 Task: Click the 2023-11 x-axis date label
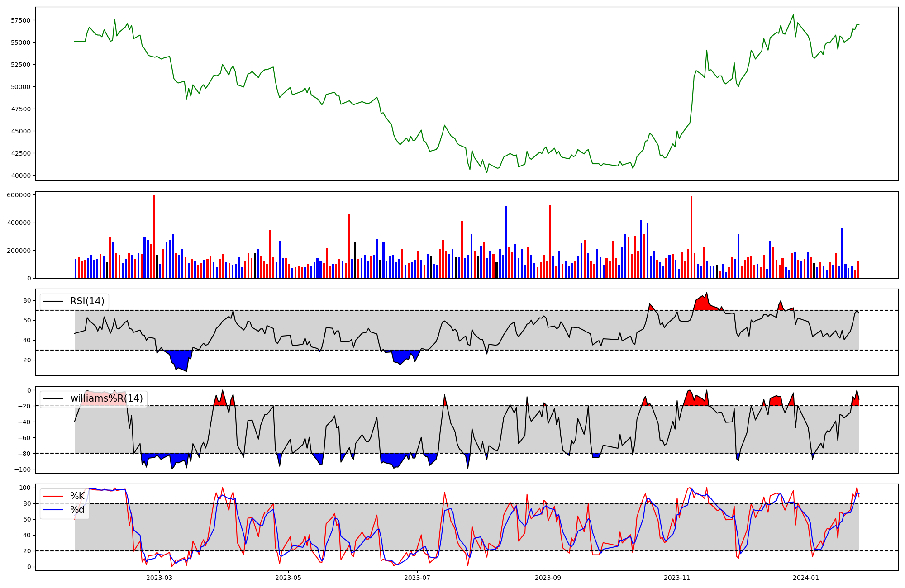click(677, 578)
